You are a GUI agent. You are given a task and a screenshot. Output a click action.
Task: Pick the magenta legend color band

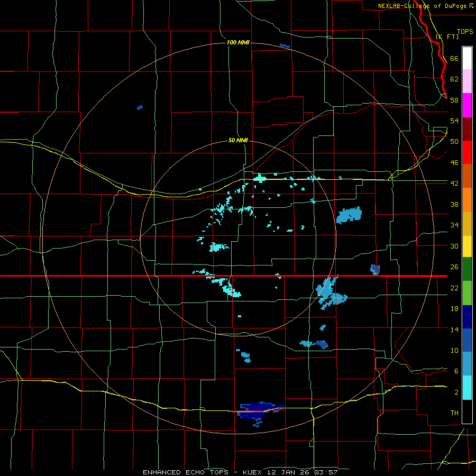point(467,105)
